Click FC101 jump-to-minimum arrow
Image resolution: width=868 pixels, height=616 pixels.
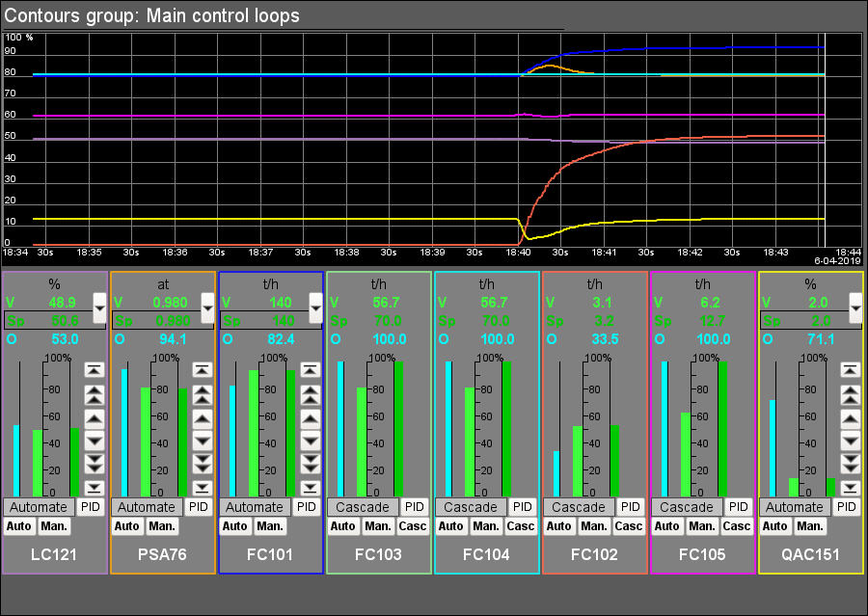pyautogui.click(x=311, y=488)
